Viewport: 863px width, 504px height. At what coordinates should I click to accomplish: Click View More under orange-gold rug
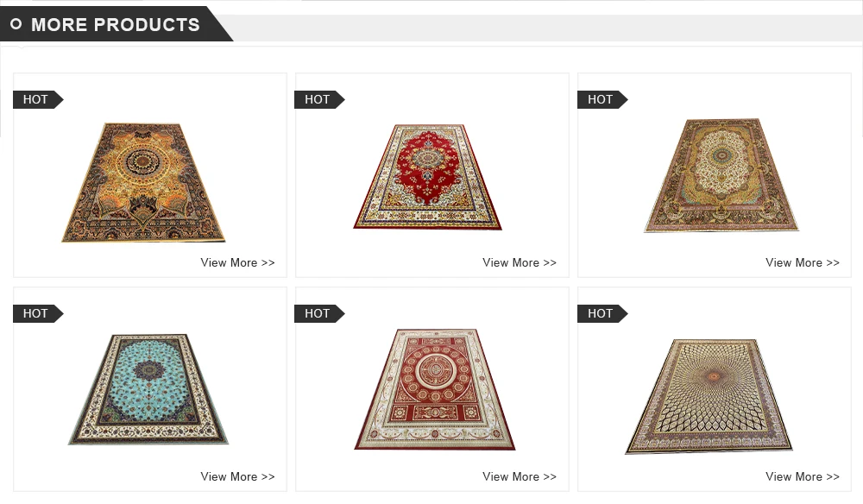point(238,262)
